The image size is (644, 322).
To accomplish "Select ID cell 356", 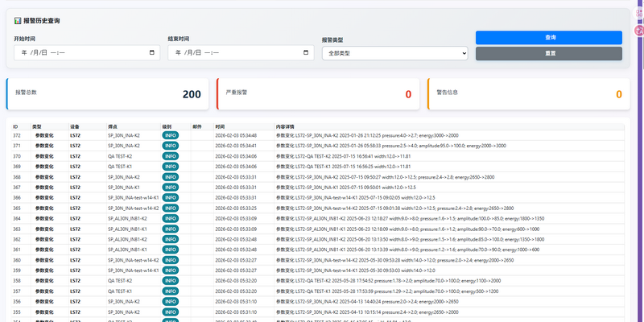I will 16,302.
